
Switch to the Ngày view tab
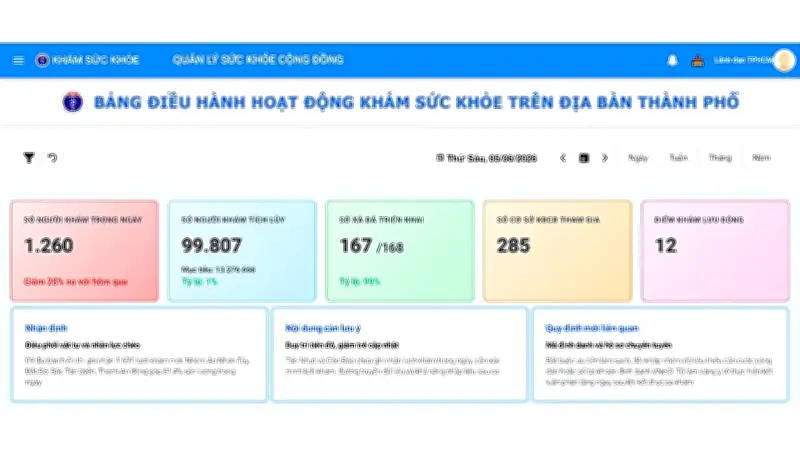pos(638,158)
